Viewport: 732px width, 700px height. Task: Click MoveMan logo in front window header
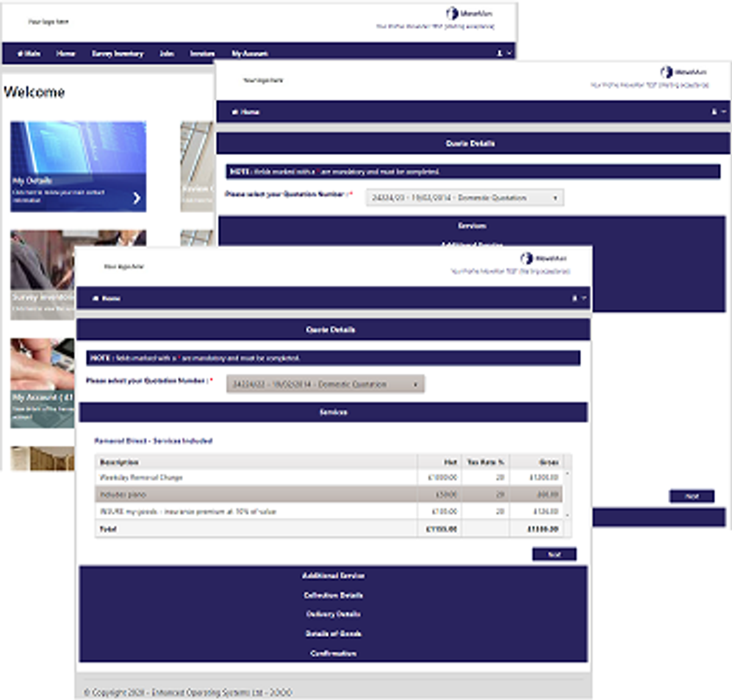(544, 259)
